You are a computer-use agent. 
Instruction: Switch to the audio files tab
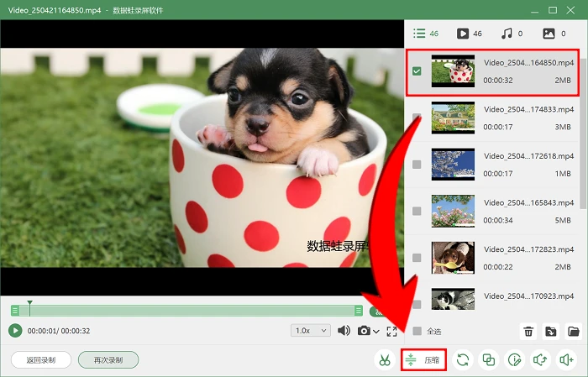point(512,34)
